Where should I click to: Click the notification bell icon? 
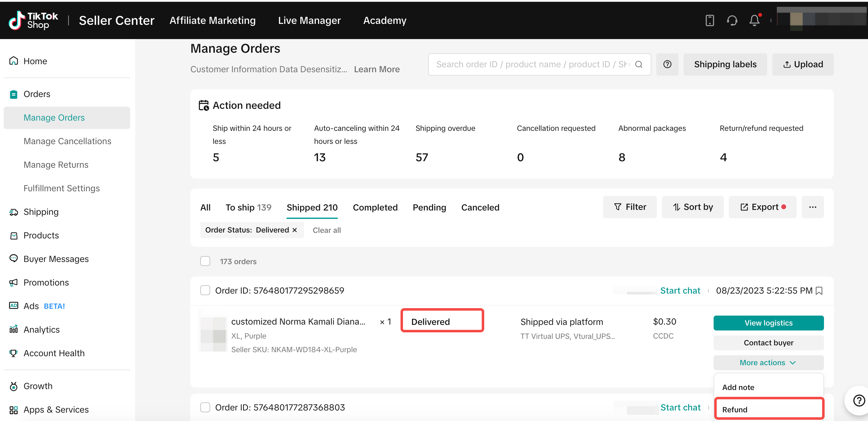754,20
